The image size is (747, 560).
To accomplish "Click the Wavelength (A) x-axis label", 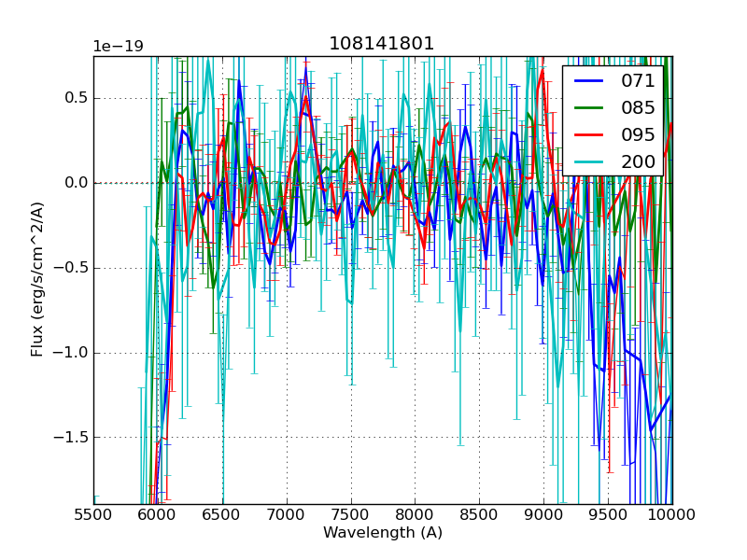I will pos(383,533).
